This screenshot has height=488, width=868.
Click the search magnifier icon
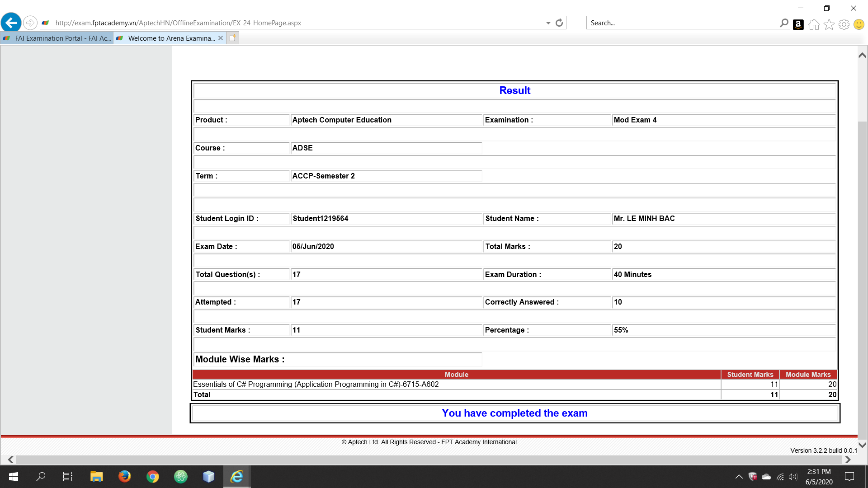tap(784, 23)
